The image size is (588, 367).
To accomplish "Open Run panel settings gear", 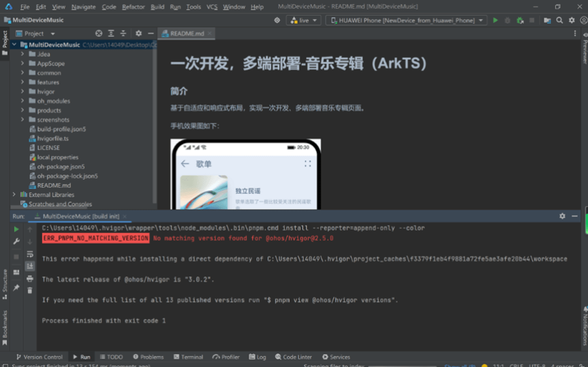I will tap(562, 216).
